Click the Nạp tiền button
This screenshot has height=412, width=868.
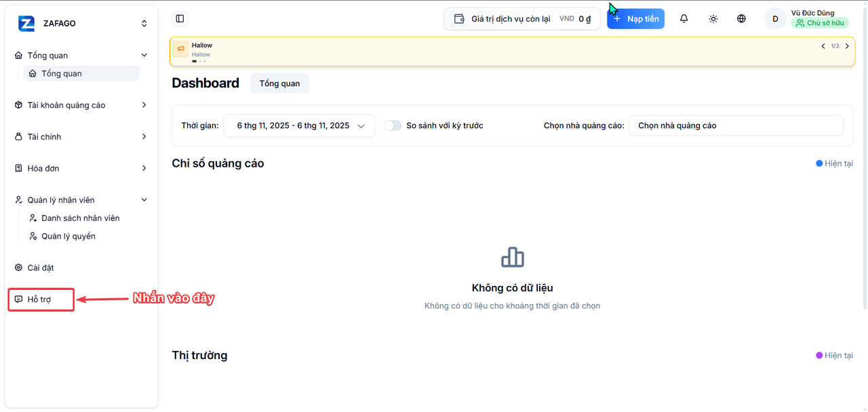[635, 19]
